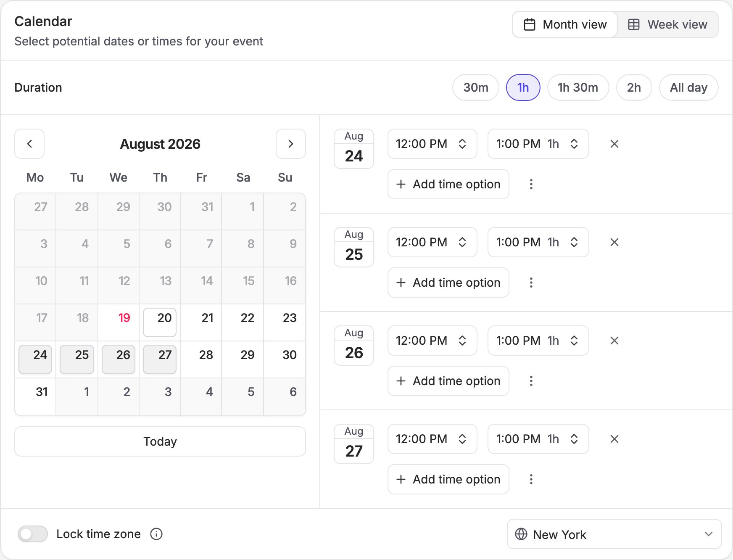The height and width of the screenshot is (560, 733).
Task: Deselect August 26 in the calendar grid
Action: (x=119, y=359)
